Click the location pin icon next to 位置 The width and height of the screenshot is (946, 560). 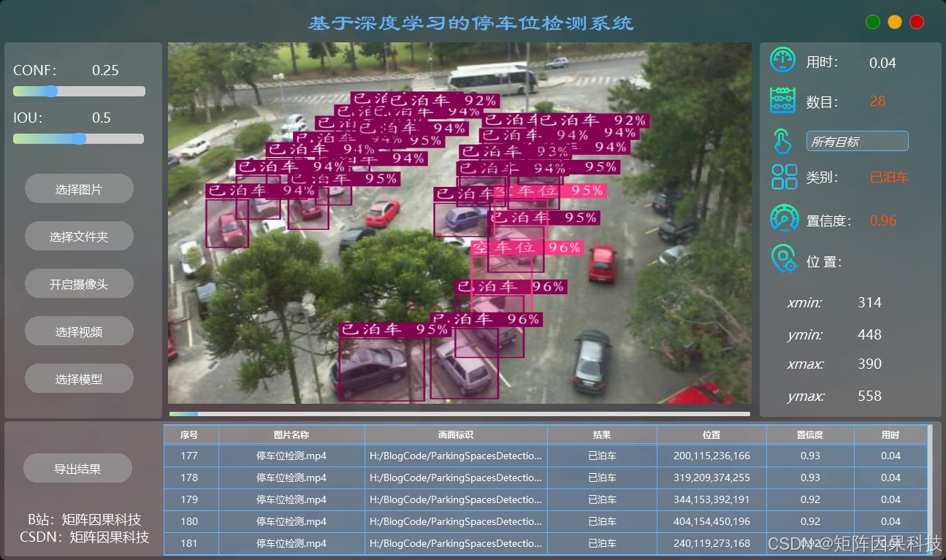(x=782, y=259)
